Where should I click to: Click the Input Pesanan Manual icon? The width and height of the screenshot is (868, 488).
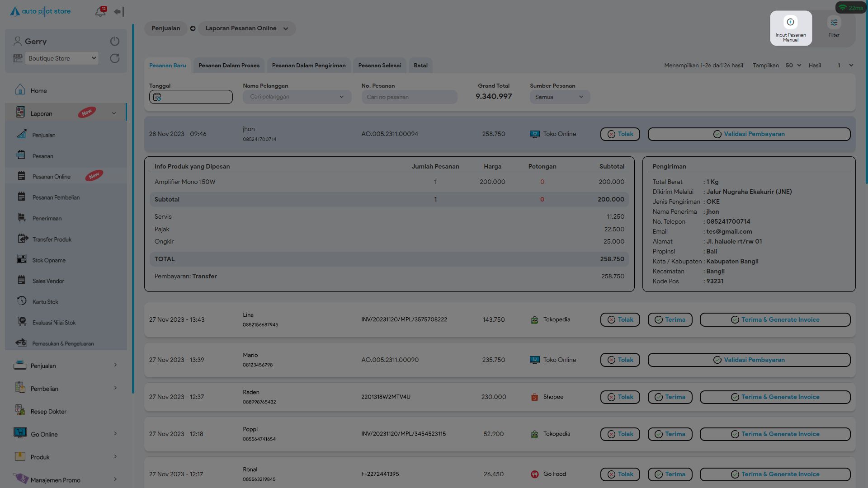[790, 23]
